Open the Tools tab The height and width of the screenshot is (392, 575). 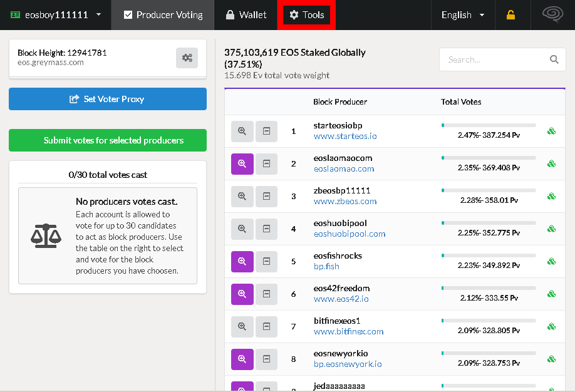coord(306,15)
